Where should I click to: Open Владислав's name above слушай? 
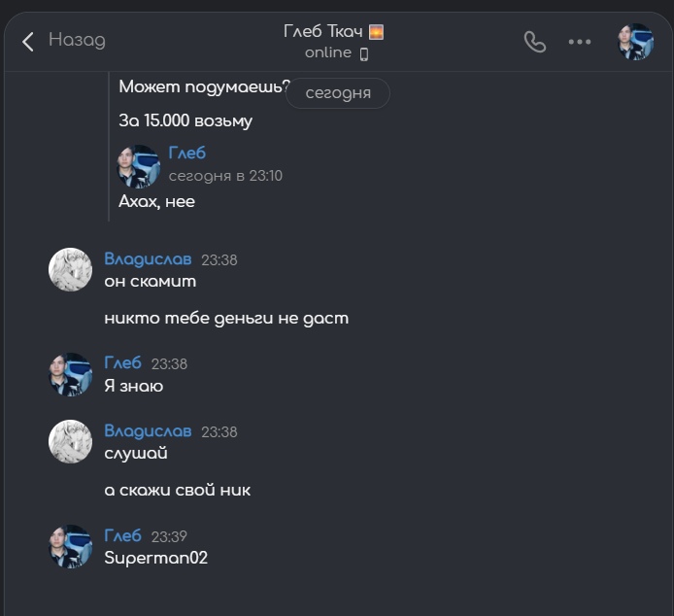point(148,431)
